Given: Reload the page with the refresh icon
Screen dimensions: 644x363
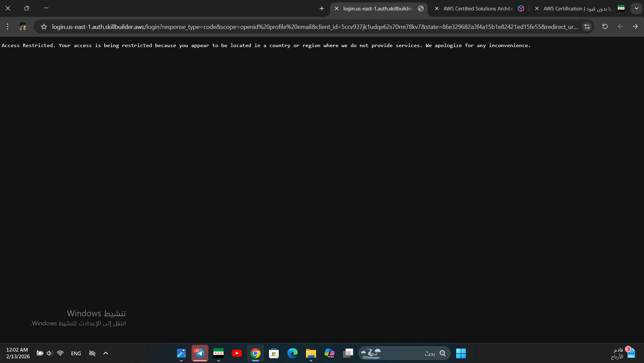Looking at the screenshot, I should coord(605,27).
